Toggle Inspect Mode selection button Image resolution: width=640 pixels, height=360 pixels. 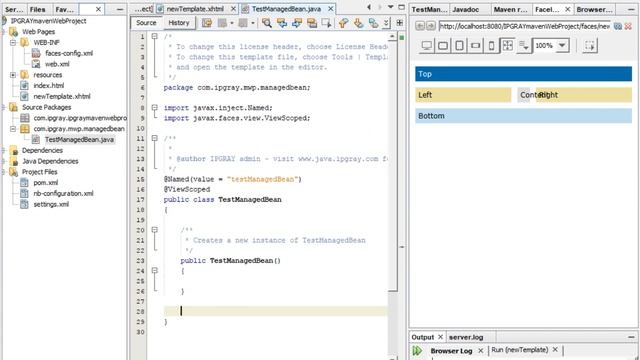click(x=590, y=46)
